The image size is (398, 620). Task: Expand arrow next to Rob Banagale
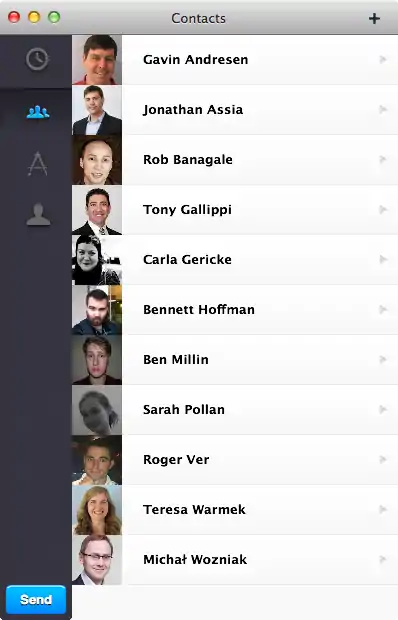(x=383, y=159)
